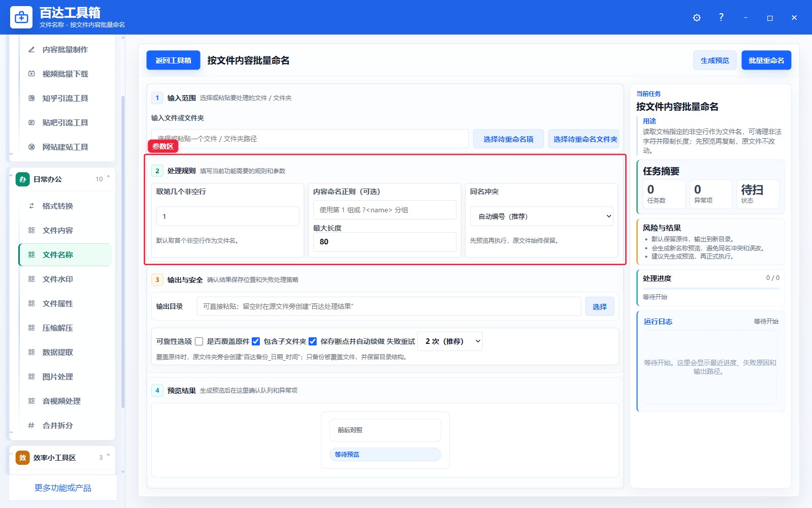Image resolution: width=812 pixels, height=508 pixels.
Task: Click the globe icon beside 网站建站工具
Action: click(x=31, y=147)
